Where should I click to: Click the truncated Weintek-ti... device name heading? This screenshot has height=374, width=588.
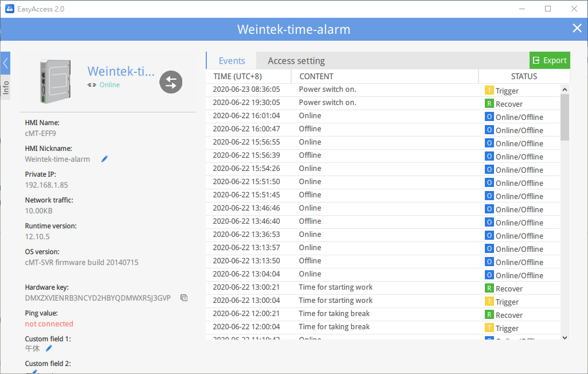click(x=121, y=71)
